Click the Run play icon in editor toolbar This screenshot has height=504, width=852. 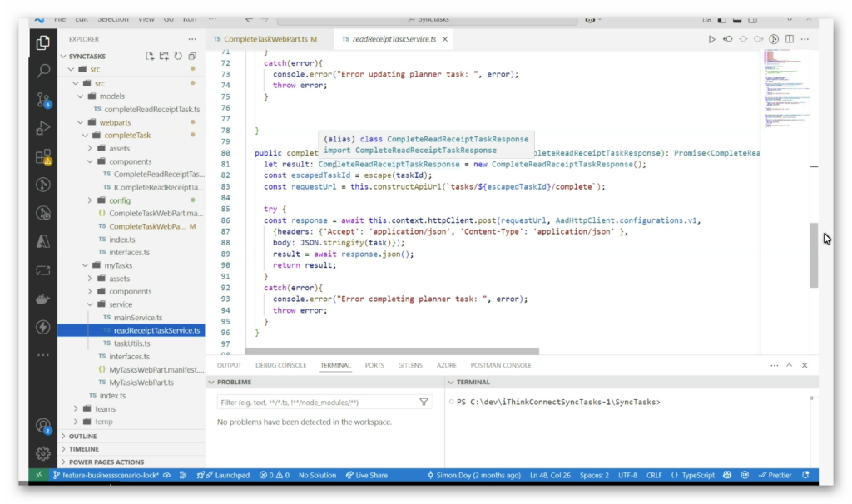(x=711, y=39)
